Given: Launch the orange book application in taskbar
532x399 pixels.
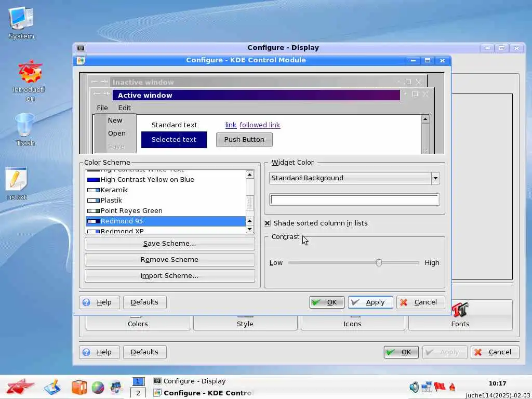Looking at the screenshot, I should point(79,387).
